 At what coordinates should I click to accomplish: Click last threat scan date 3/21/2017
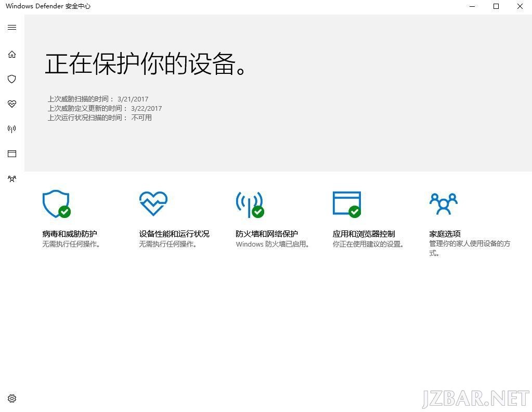[133, 99]
